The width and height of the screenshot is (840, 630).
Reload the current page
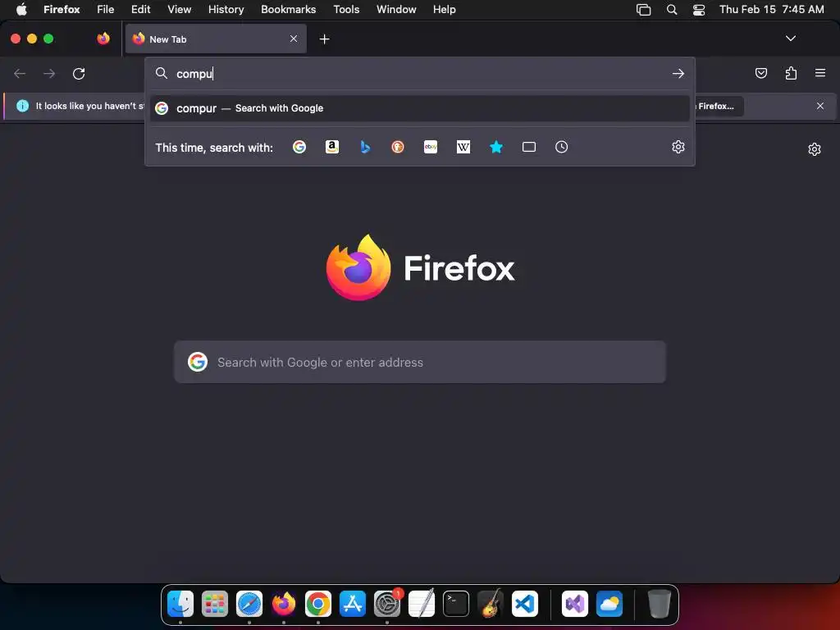[79, 73]
